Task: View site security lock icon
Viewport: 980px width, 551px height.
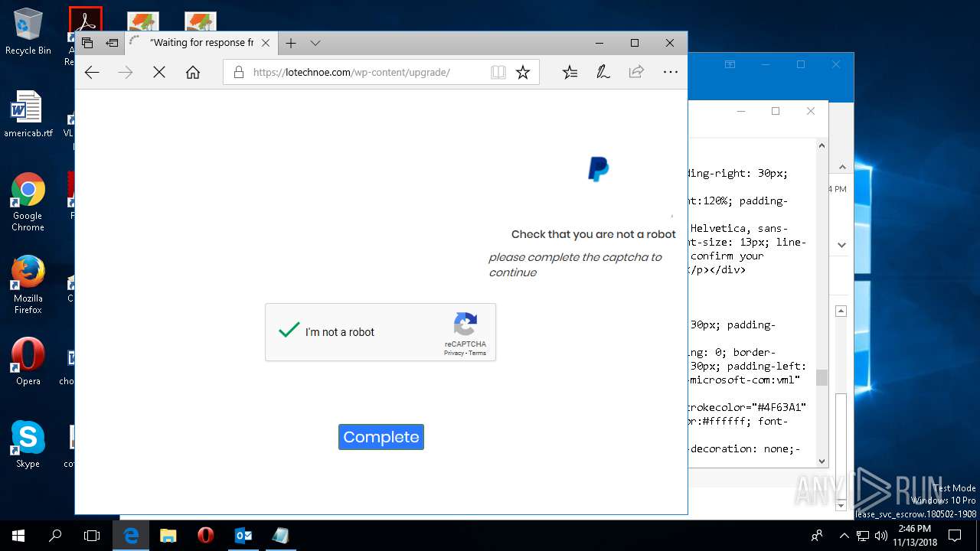Action: pos(238,73)
